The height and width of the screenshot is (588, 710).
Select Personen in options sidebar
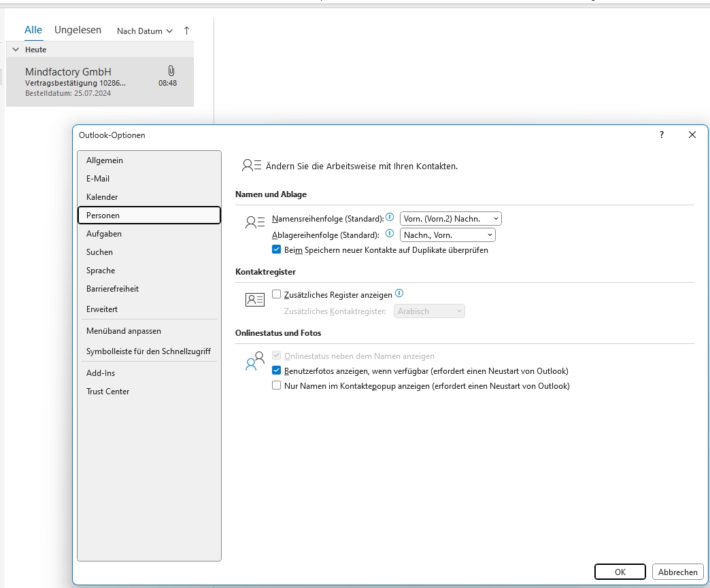click(149, 215)
